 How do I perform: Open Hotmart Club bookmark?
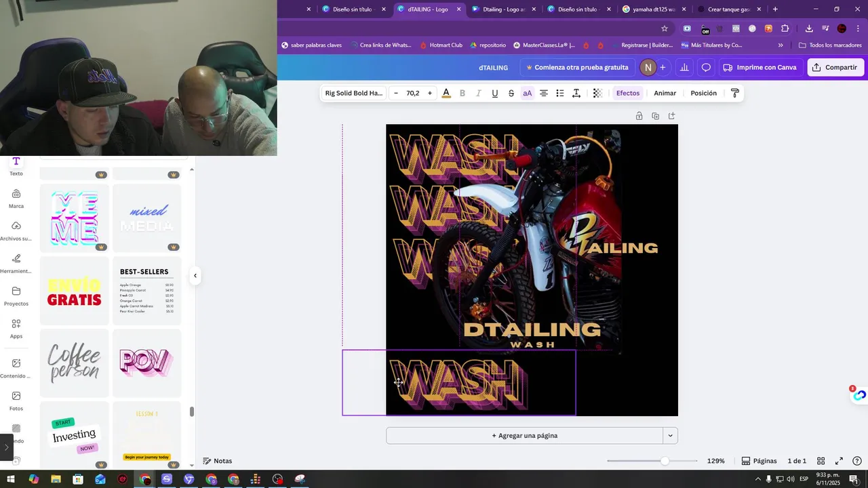(x=441, y=45)
